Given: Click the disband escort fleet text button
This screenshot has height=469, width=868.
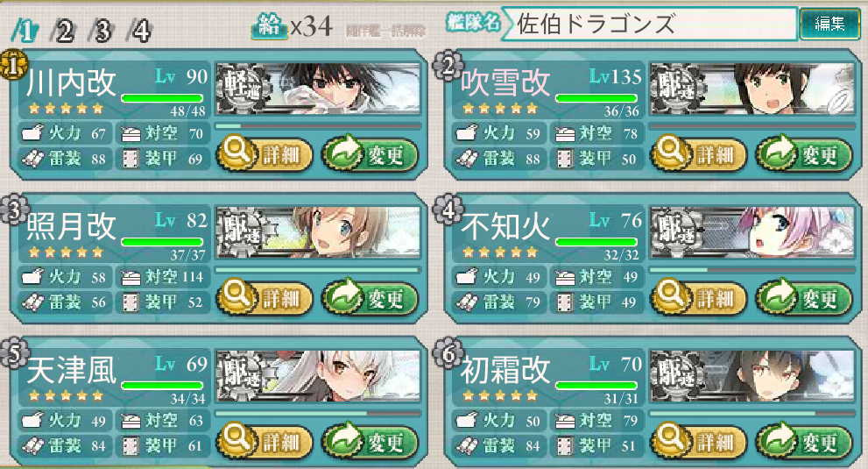Looking at the screenshot, I should click(386, 31).
